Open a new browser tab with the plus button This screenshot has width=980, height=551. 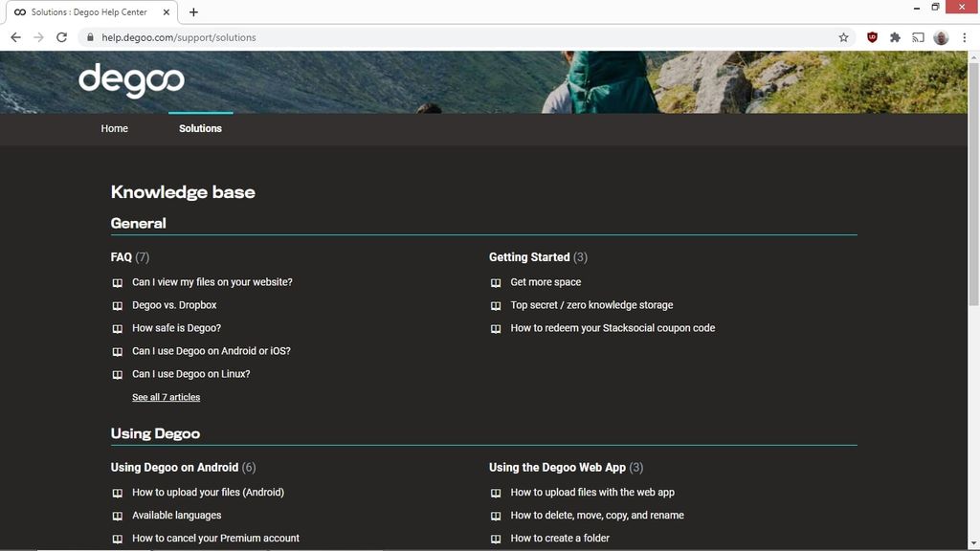[x=193, y=12]
